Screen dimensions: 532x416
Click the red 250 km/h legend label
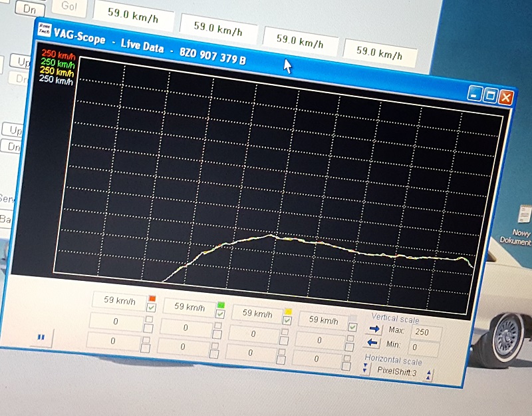tap(59, 55)
